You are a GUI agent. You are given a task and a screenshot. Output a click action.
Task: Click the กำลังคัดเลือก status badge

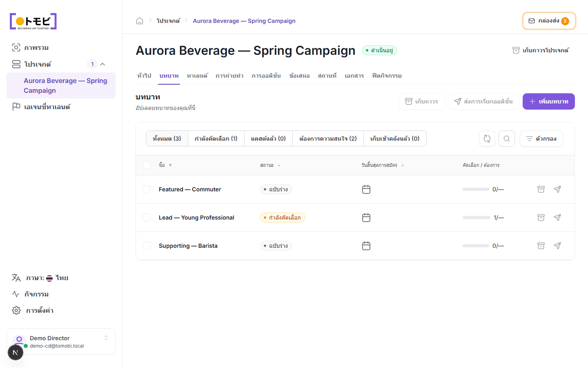click(x=283, y=218)
